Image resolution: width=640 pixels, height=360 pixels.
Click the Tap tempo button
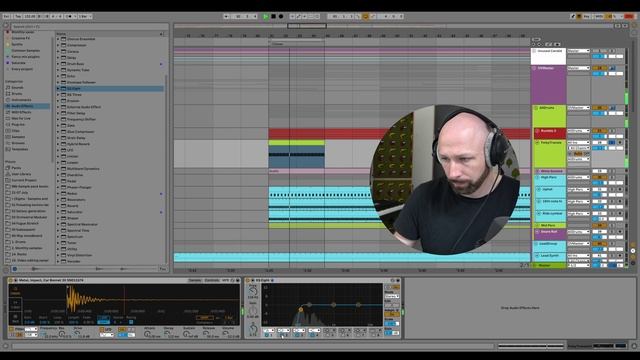pyautogui.click(x=18, y=16)
